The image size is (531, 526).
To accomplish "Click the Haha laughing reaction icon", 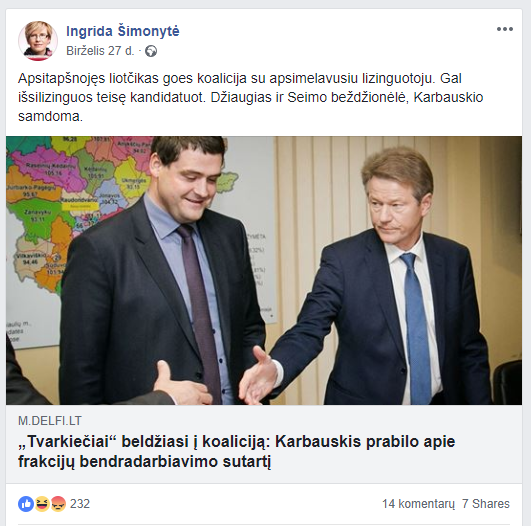I will [42, 504].
